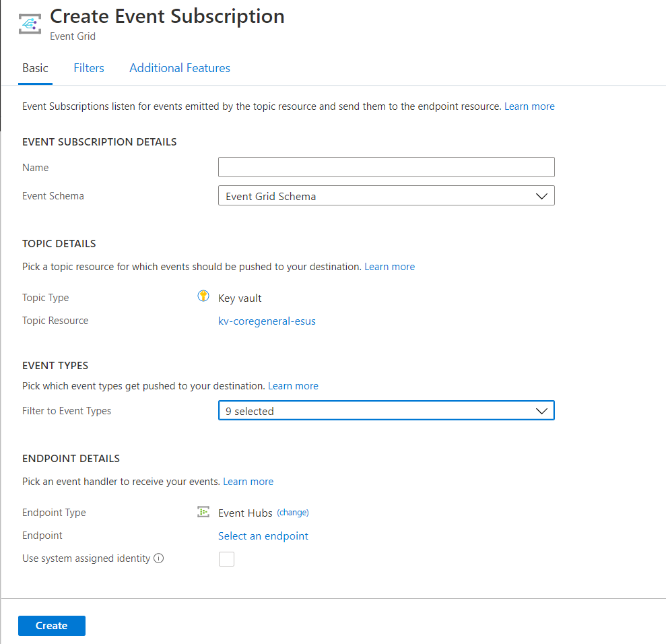The height and width of the screenshot is (644, 666).
Task: Switch to the Basic tab
Action: [x=35, y=68]
